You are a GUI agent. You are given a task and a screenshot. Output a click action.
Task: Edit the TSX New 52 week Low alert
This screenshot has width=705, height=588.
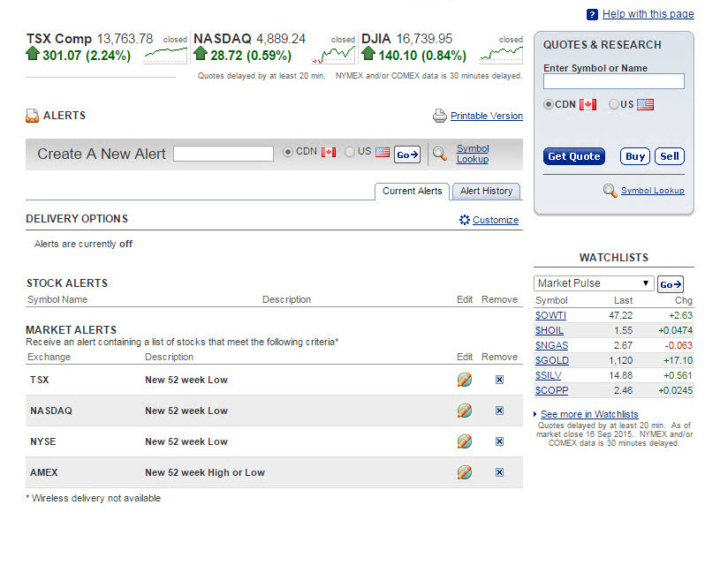465,380
